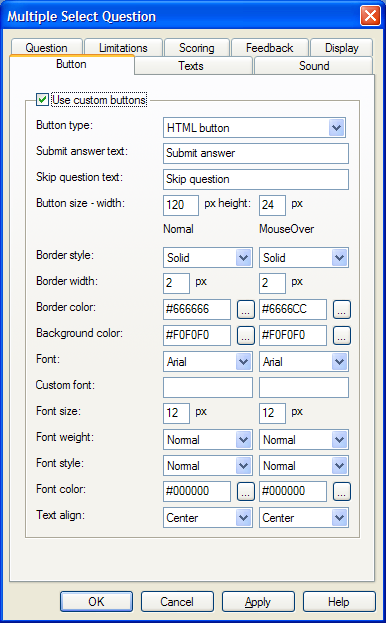Open MouseOver Text align dropdown
This screenshot has height=623, width=386.
[304, 517]
